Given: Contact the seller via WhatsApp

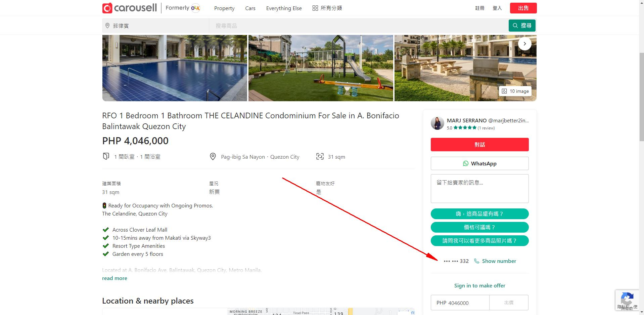Looking at the screenshot, I should [479, 163].
